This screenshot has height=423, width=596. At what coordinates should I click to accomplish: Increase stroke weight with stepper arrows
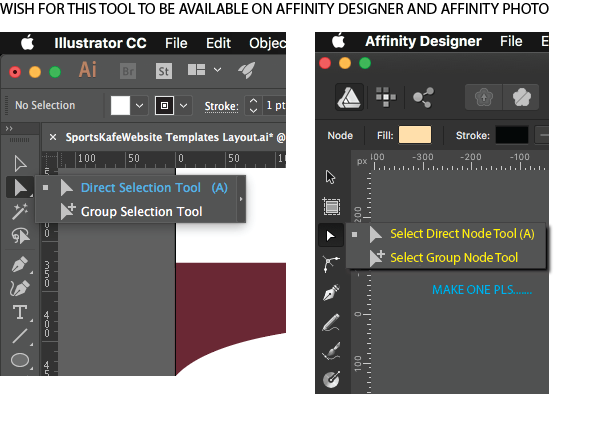[x=254, y=101]
